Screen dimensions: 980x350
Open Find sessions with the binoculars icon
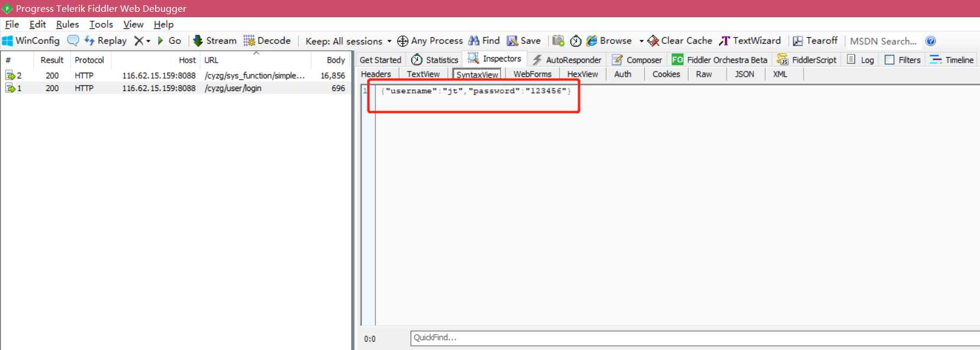(484, 41)
